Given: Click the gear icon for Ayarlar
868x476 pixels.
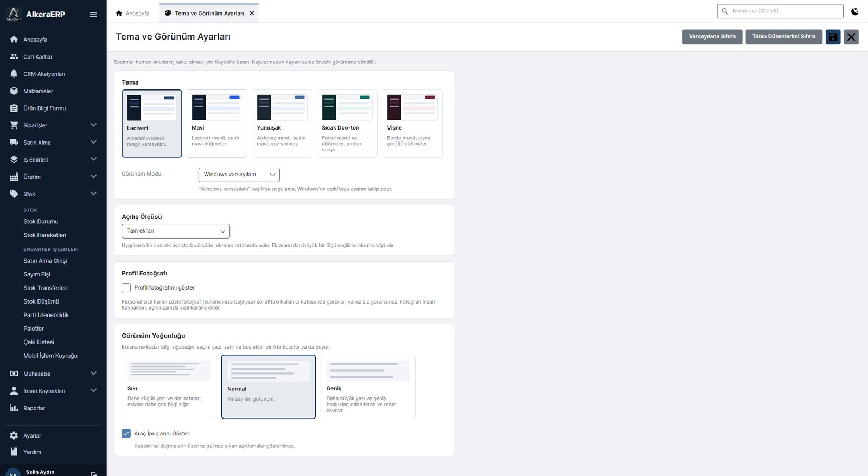Looking at the screenshot, I should tap(14, 435).
